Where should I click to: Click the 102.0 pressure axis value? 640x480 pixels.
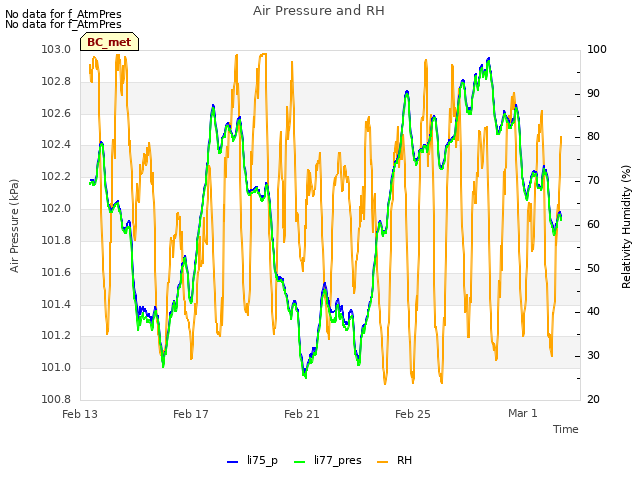point(56,209)
